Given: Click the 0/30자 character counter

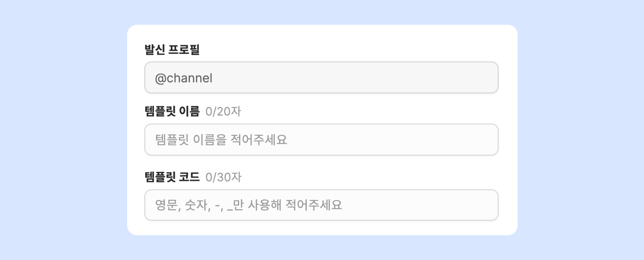Looking at the screenshot, I should (x=223, y=177).
